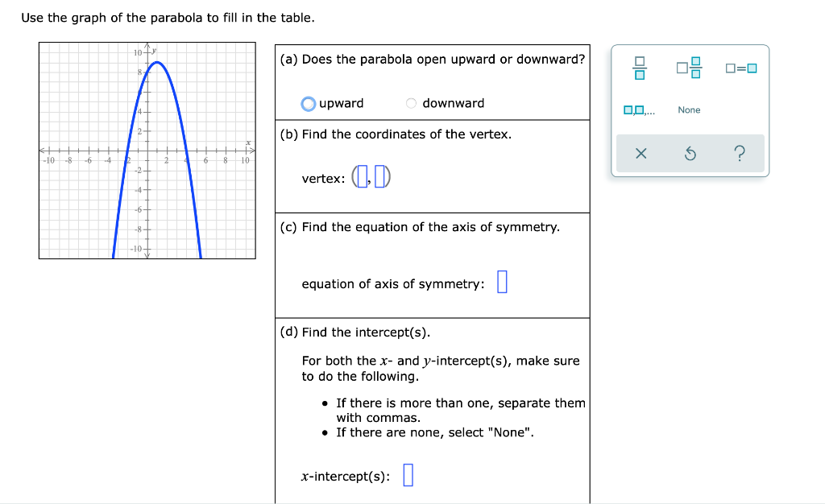Open help with the question mark icon
Screen dimensions: 825x504
[x=741, y=153]
